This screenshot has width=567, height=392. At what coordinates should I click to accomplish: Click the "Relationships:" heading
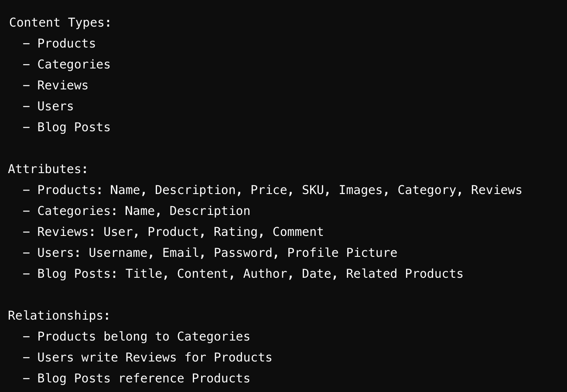coord(59,315)
